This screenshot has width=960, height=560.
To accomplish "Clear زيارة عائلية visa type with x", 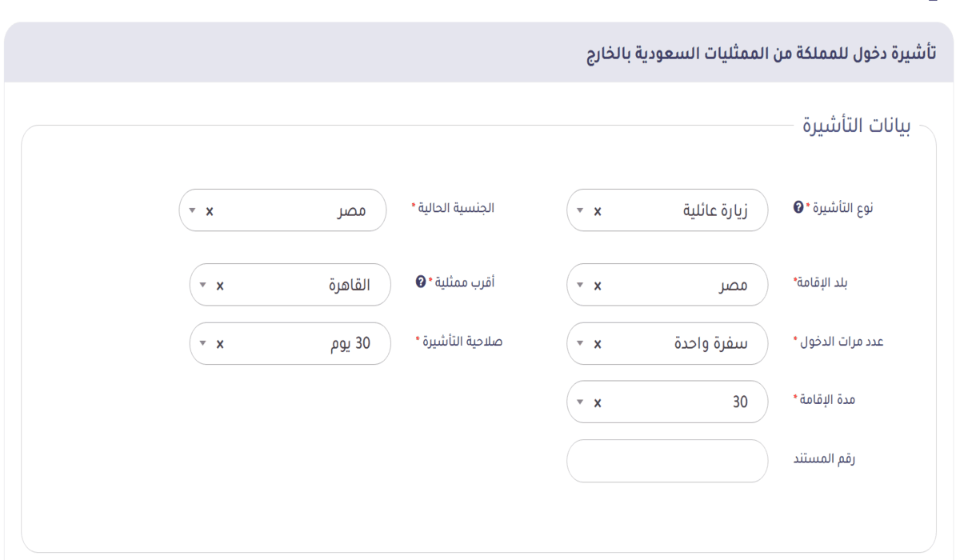I will pyautogui.click(x=598, y=211).
